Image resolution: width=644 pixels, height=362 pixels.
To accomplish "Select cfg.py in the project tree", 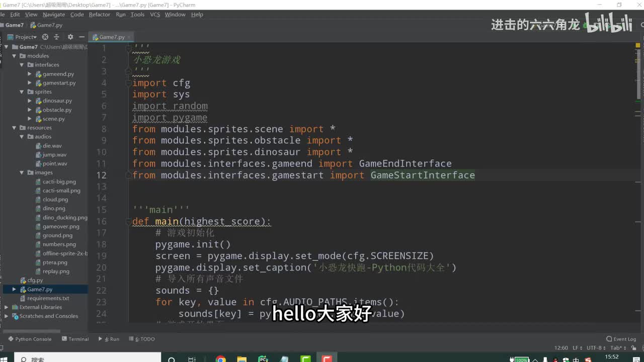I will tap(31, 281).
